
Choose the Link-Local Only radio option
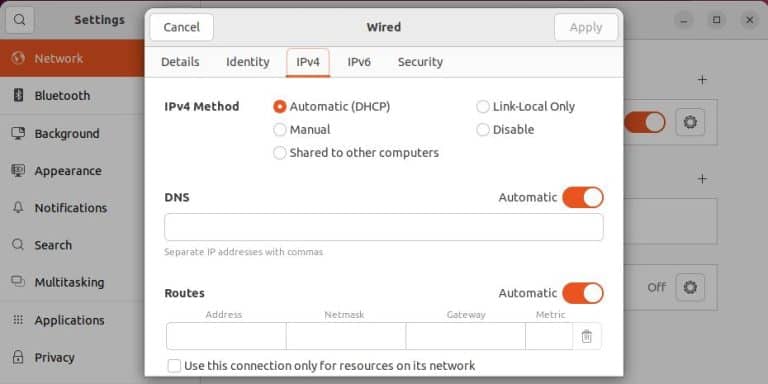(483, 107)
